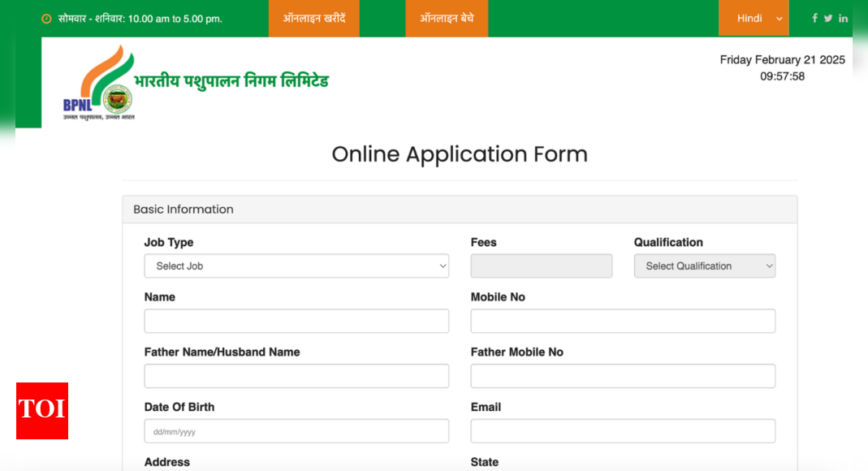Click the Email input field
Viewport: 868px width, 471px height.
[x=622, y=430]
